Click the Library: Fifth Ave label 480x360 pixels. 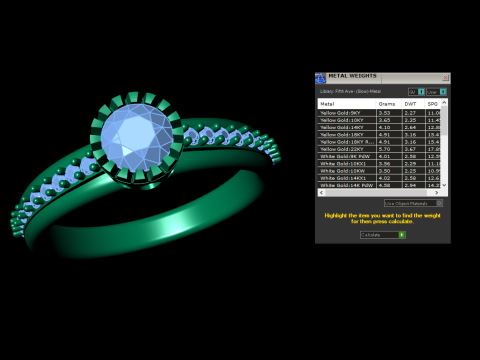(350, 91)
